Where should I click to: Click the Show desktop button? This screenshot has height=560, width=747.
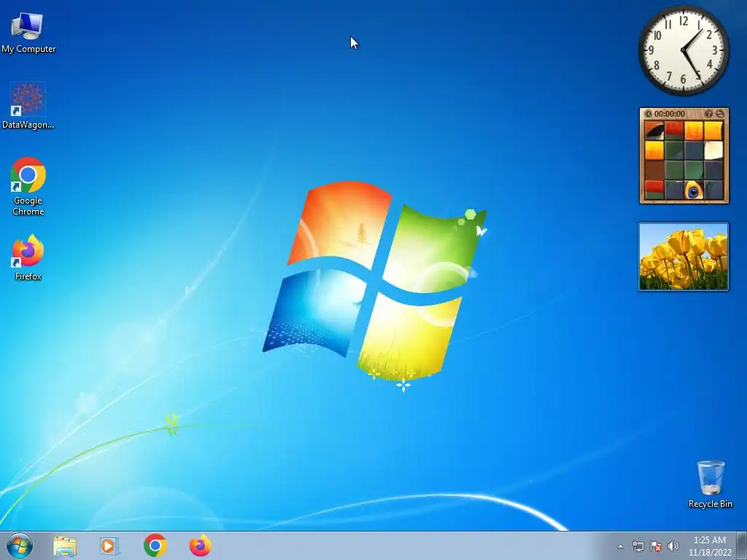tap(742, 545)
